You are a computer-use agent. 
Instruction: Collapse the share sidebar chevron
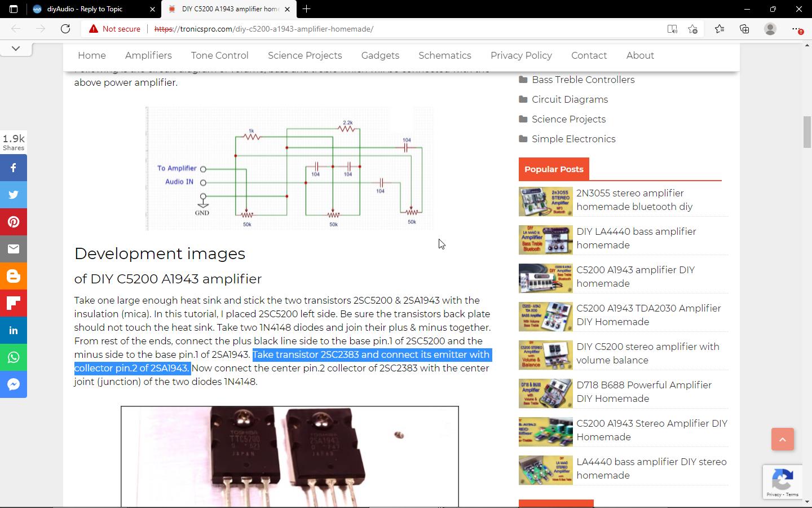click(16, 49)
